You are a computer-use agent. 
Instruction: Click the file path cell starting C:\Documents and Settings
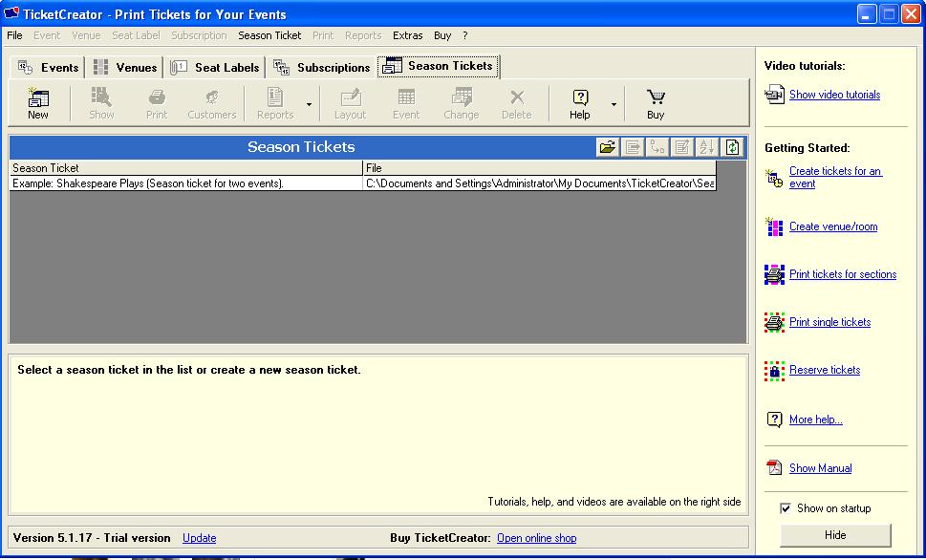point(539,183)
